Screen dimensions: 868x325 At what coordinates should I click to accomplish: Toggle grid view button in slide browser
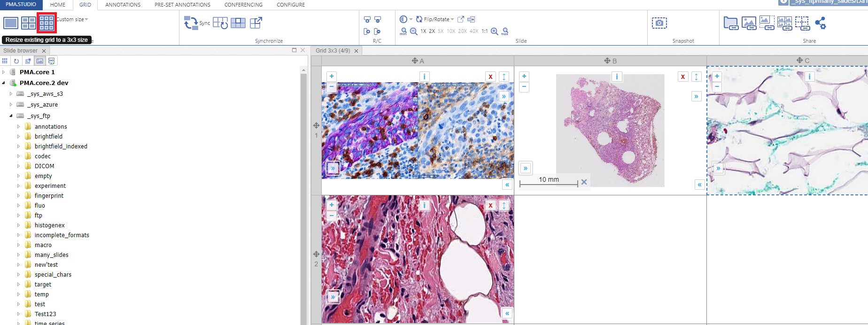coord(5,61)
